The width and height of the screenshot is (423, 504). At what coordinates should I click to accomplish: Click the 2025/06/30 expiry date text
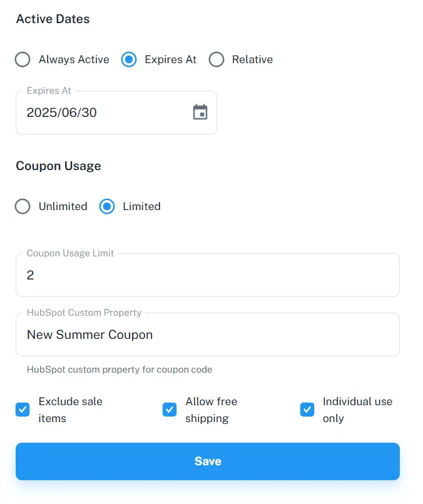[x=62, y=113]
